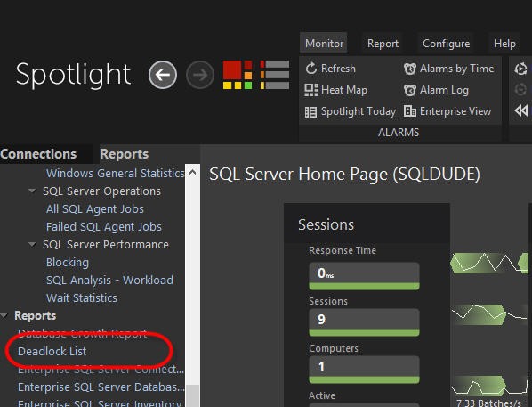Open Database Growth Report
This screenshot has height=407, width=532.
tap(82, 333)
